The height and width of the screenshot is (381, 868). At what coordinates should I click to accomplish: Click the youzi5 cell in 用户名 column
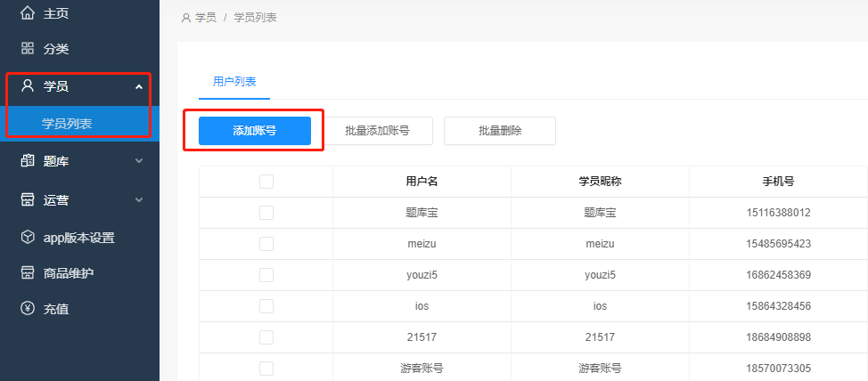422,275
